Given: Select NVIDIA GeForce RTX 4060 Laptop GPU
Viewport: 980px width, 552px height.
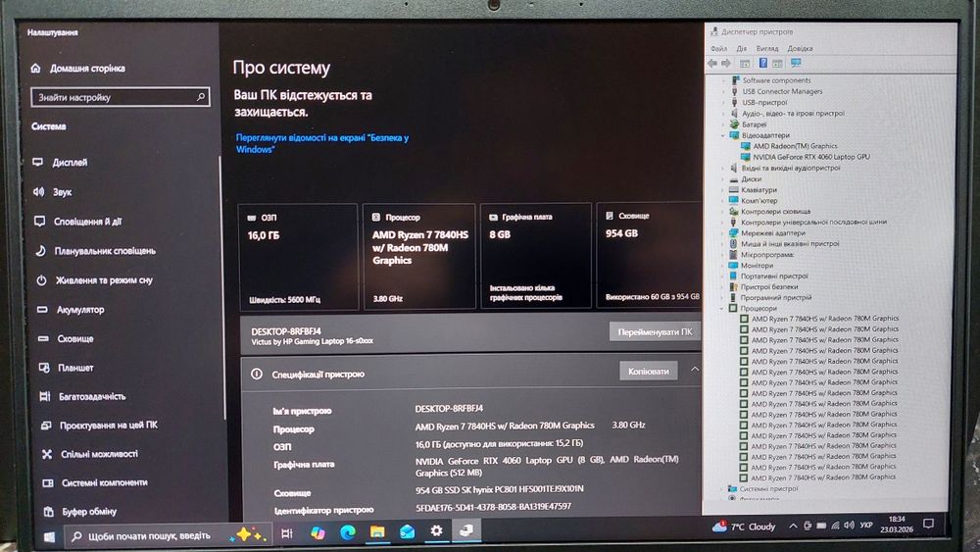Looking at the screenshot, I should pos(810,157).
